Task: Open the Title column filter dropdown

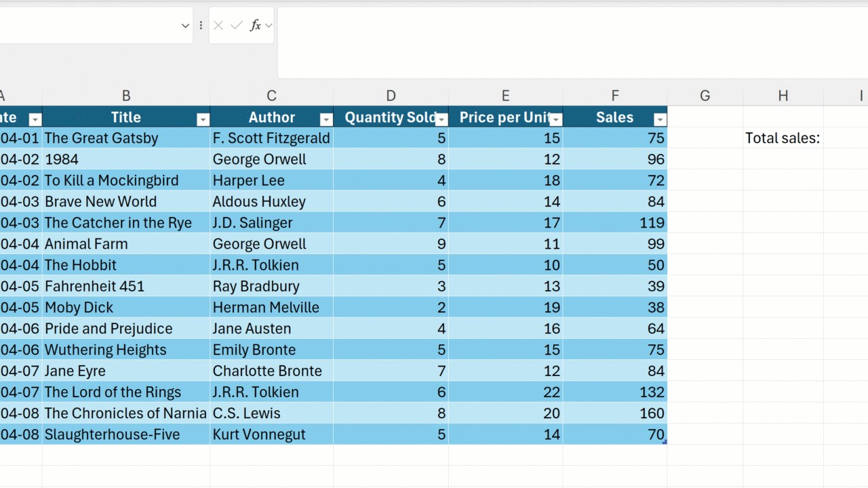Action: coord(203,120)
